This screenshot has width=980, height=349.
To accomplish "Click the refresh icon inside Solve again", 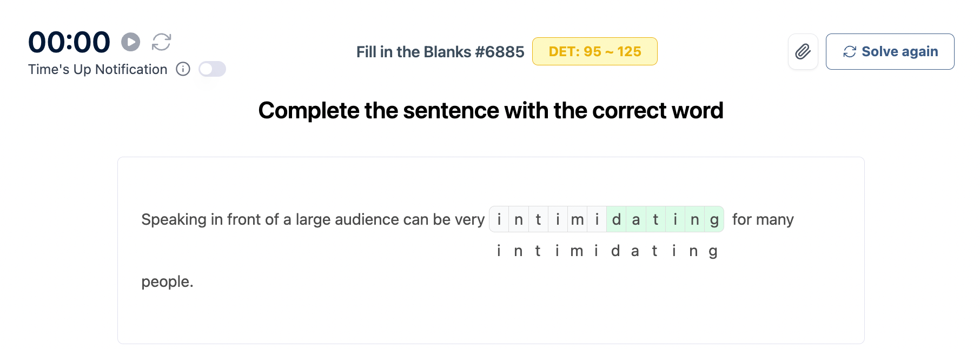I will pos(850,52).
